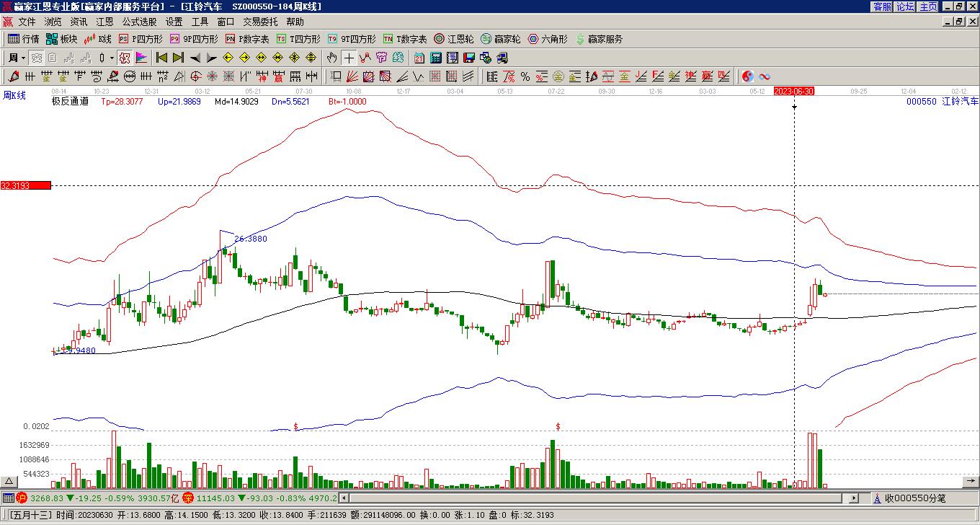Open the 浏览 menu
The width and height of the screenshot is (980, 525).
[53, 22]
